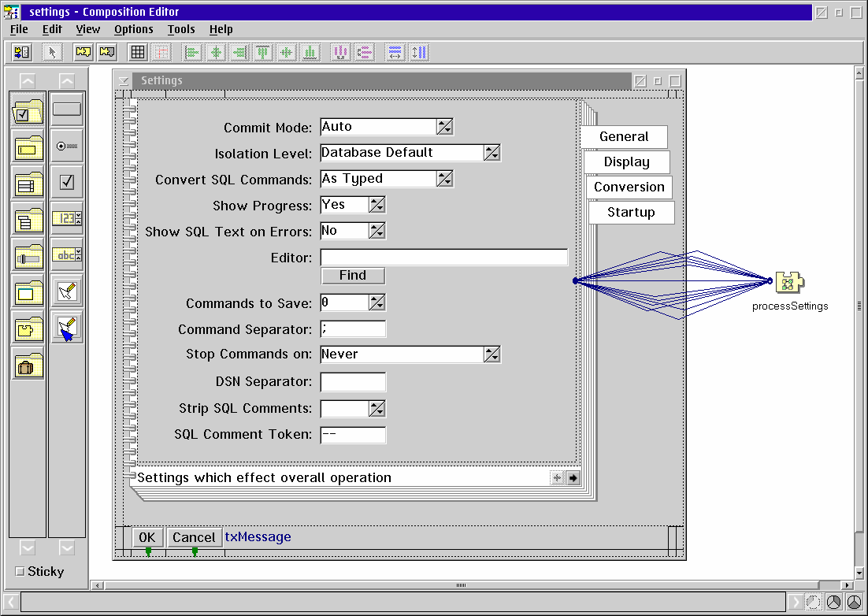Open Show SQL Text on Errors dropdown
This screenshot has height=616, width=868.
(x=377, y=231)
